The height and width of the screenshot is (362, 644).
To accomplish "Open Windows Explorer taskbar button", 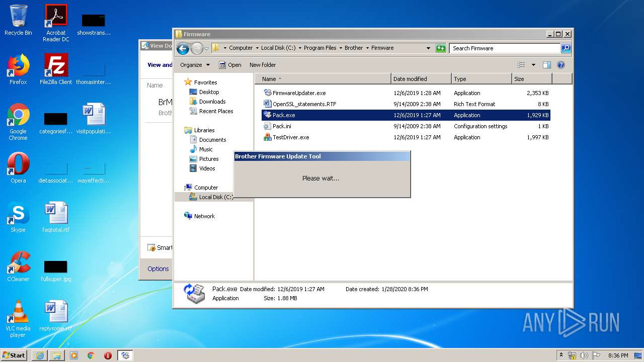I will pos(57,355).
